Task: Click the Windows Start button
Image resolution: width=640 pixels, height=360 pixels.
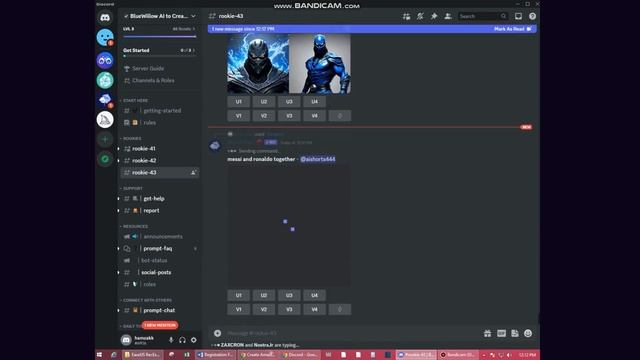Action: [x=99, y=355]
